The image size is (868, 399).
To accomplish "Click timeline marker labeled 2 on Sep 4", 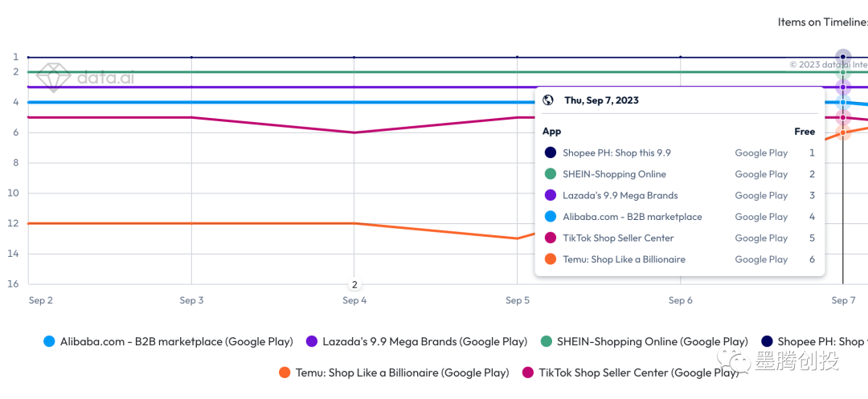I will click(x=354, y=284).
